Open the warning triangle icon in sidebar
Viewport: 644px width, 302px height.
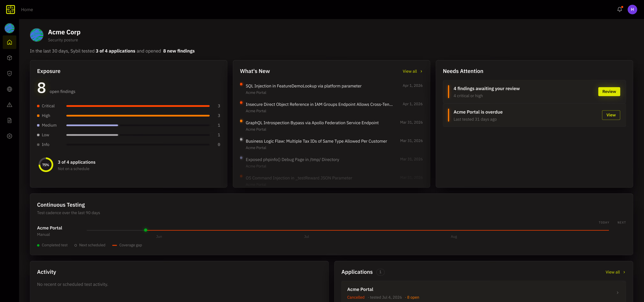pos(10,105)
